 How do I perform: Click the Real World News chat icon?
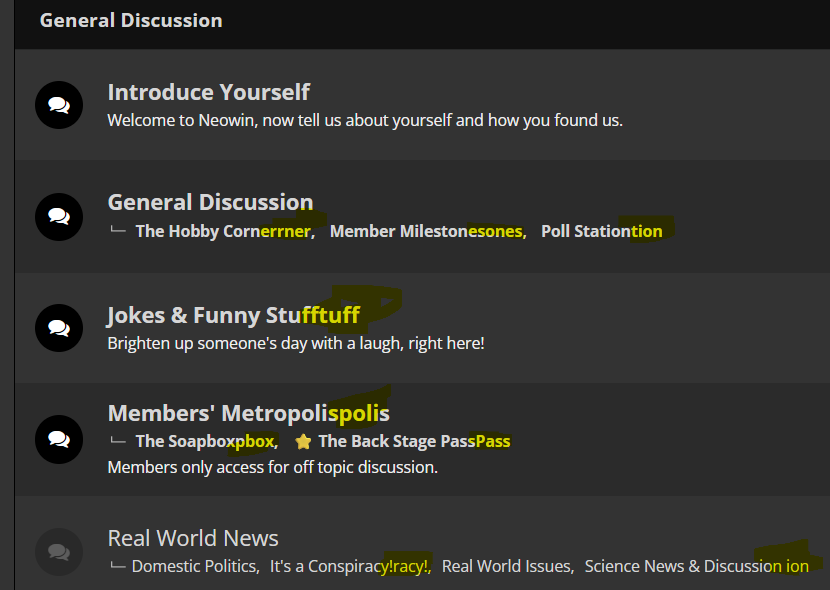(x=59, y=552)
